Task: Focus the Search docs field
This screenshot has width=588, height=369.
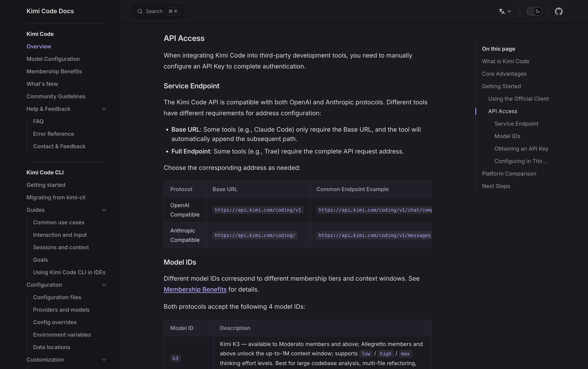Action: pyautogui.click(x=158, y=11)
